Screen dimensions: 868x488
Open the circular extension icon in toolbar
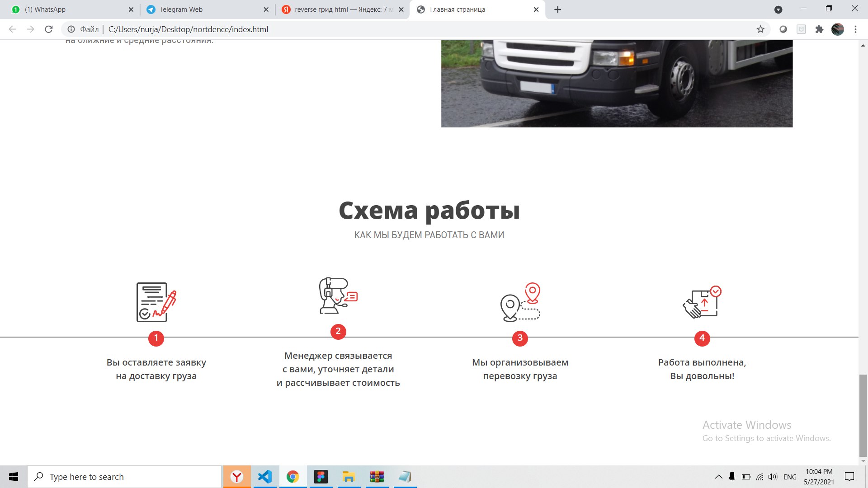783,29
